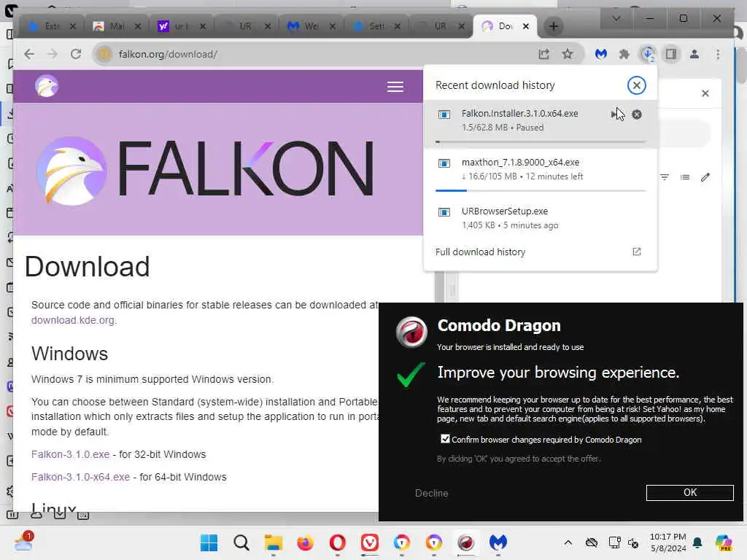Launch Opera from the taskbar
Screen dimensions: 747x560
tap(337, 542)
